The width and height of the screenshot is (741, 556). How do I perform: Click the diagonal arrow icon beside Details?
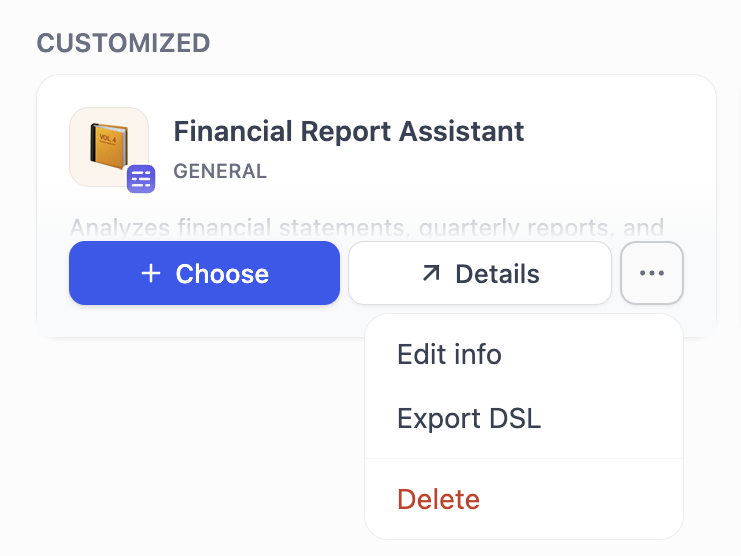pyautogui.click(x=431, y=273)
